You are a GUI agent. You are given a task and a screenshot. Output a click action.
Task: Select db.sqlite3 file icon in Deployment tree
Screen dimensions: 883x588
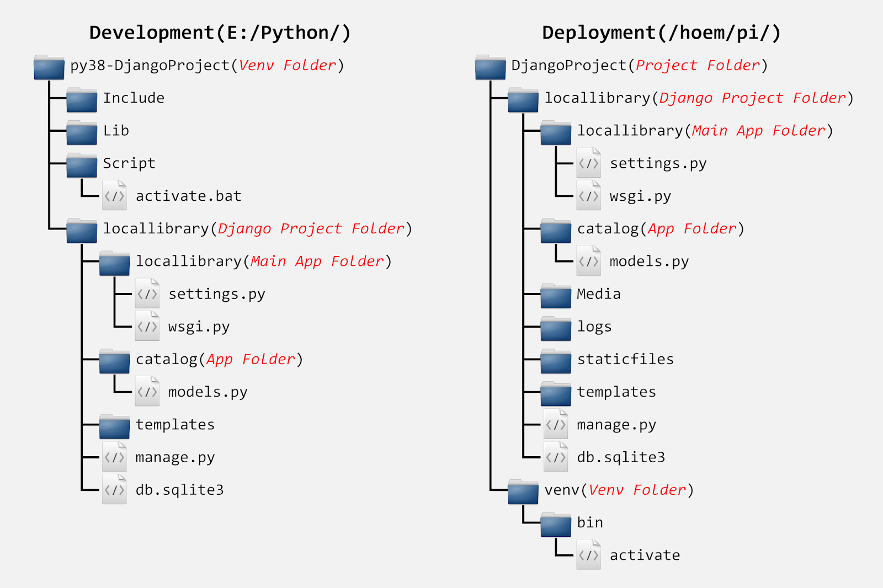coord(556,457)
